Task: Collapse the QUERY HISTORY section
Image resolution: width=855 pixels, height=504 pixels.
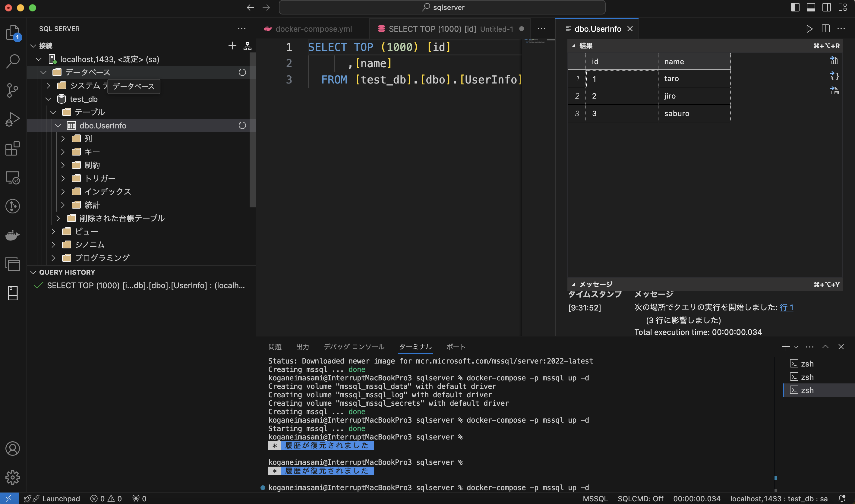Action: [33, 272]
